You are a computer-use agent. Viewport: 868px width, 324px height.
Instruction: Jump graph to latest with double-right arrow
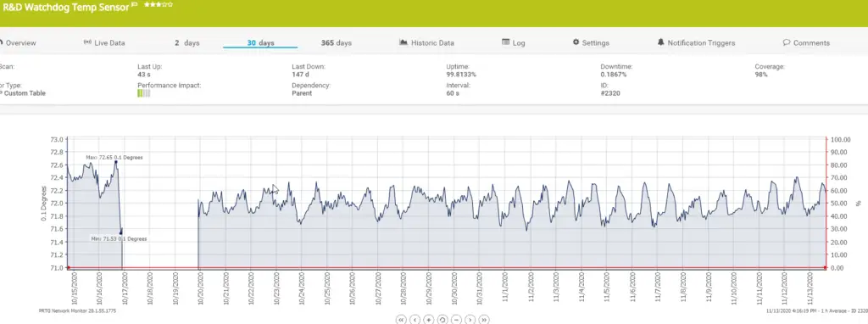(484, 320)
